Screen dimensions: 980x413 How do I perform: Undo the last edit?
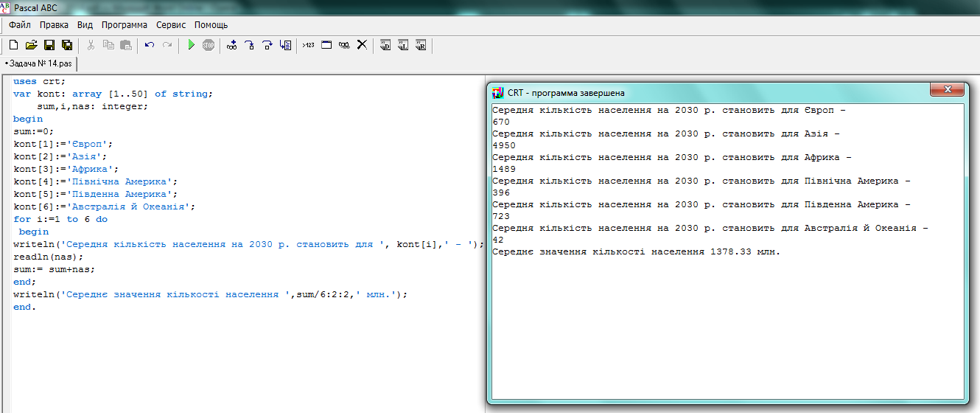click(150, 45)
